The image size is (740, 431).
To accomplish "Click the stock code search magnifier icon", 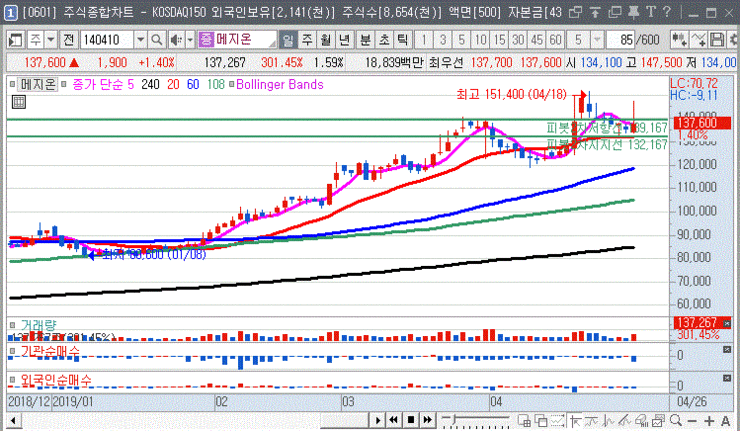I will pyautogui.click(x=156, y=40).
